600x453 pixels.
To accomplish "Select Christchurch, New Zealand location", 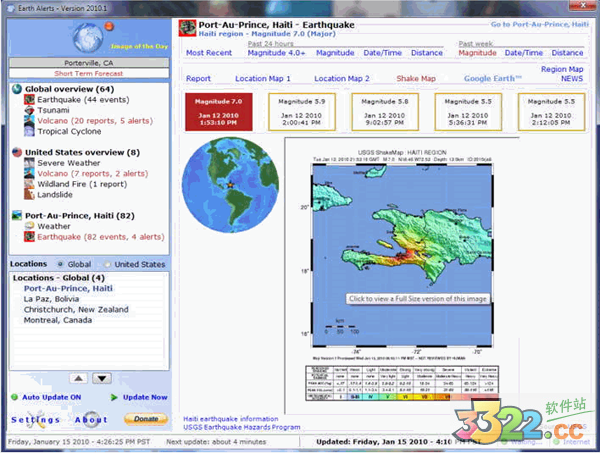I will (76, 310).
